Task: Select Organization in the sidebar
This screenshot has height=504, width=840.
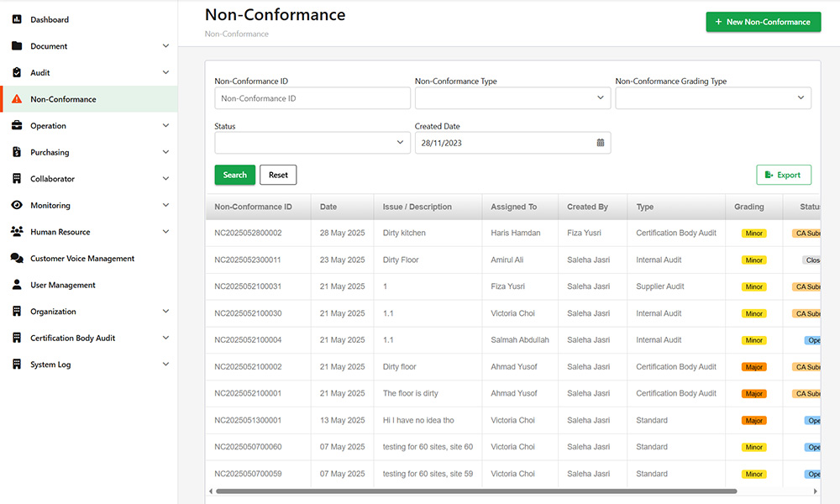Action: (53, 312)
